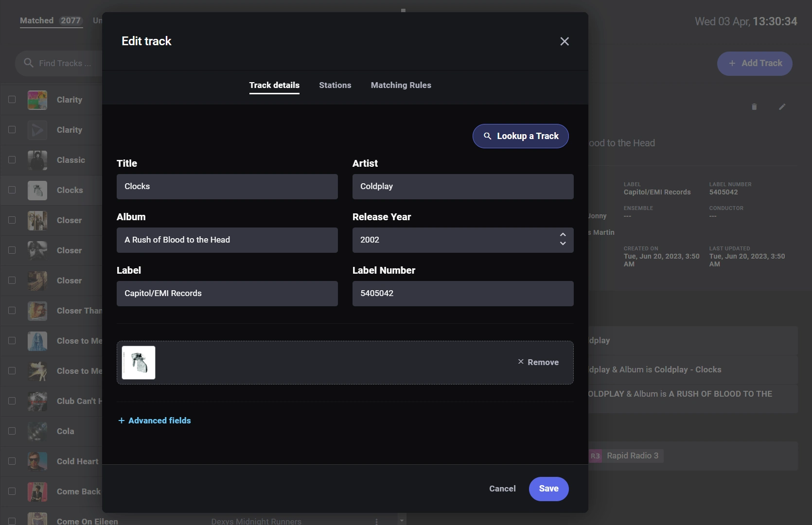Open more options for Come On Eileen row
Viewport: 812px width, 525px height.
point(376,521)
